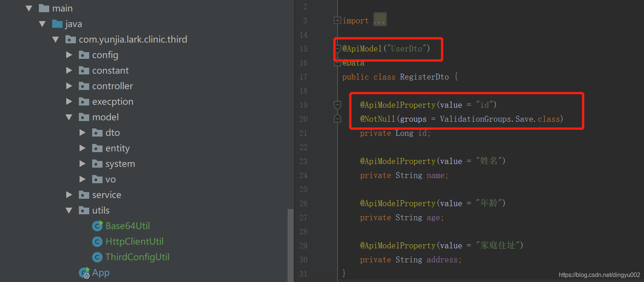Select the model package label
The image size is (644, 282).
(105, 117)
